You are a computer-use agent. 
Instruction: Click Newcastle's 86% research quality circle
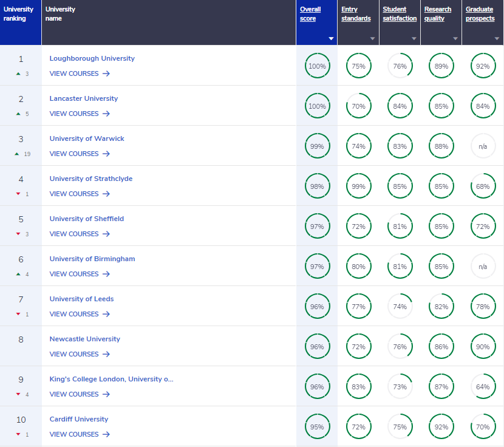[441, 347]
